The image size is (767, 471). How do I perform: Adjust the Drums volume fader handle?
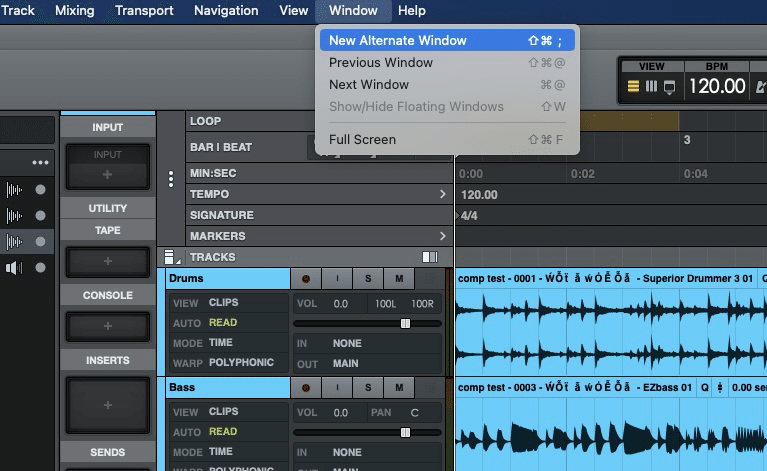pos(405,323)
